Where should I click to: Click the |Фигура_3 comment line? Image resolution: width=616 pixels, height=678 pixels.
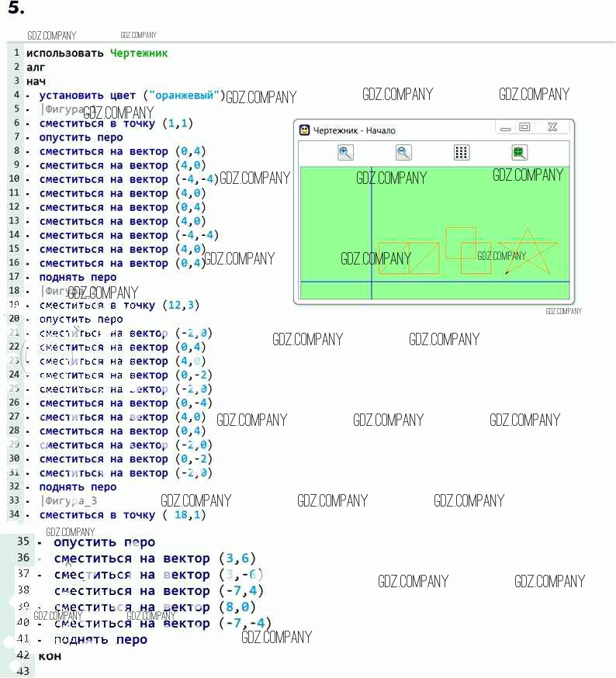[x=68, y=501]
